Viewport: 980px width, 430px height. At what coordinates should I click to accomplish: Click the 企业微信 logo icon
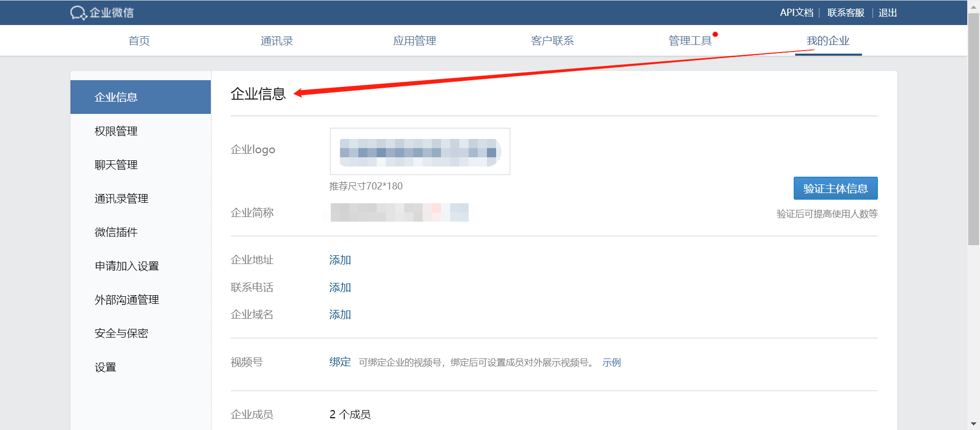[78, 13]
